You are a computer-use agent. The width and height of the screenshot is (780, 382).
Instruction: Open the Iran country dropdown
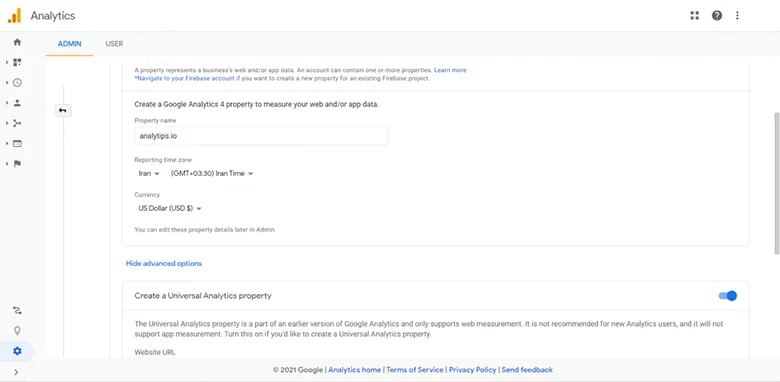pos(149,174)
